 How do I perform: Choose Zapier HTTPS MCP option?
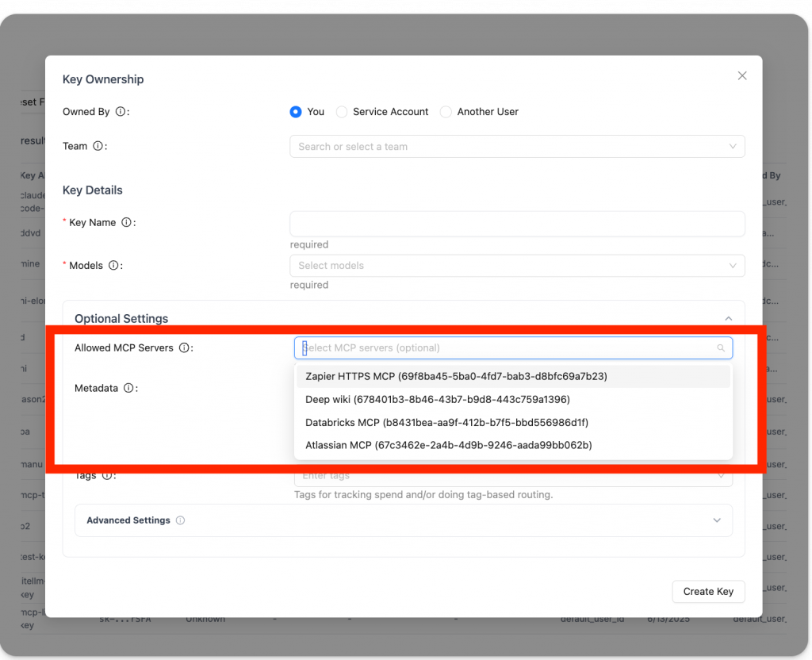pyautogui.click(x=513, y=376)
